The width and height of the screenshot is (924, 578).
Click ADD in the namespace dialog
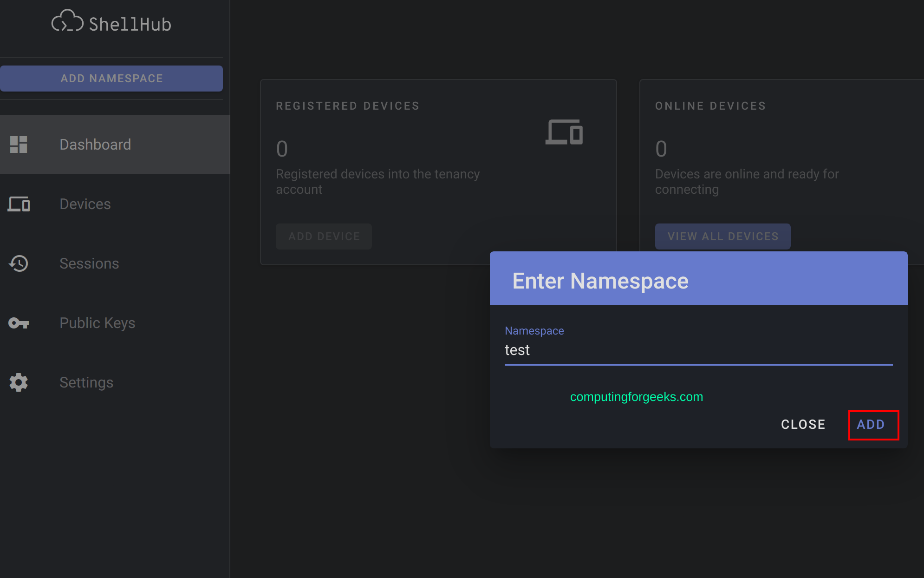[871, 424]
